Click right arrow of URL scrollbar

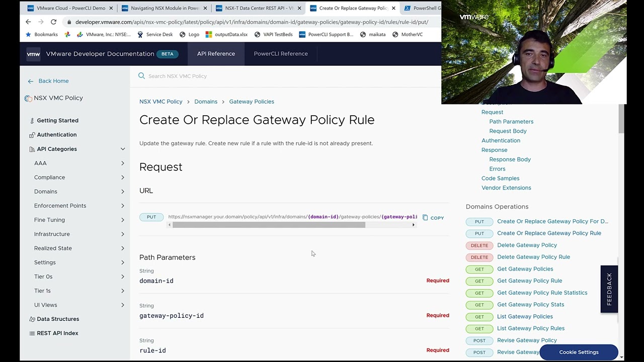[x=414, y=225]
